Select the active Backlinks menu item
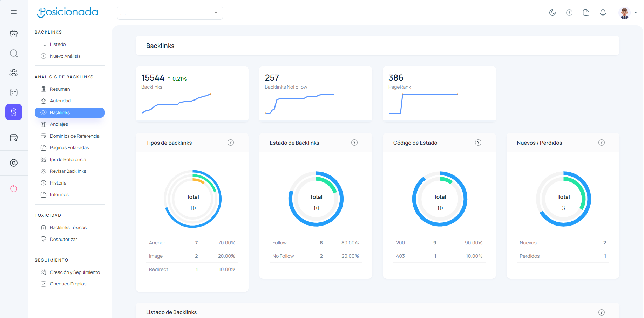 (70, 112)
